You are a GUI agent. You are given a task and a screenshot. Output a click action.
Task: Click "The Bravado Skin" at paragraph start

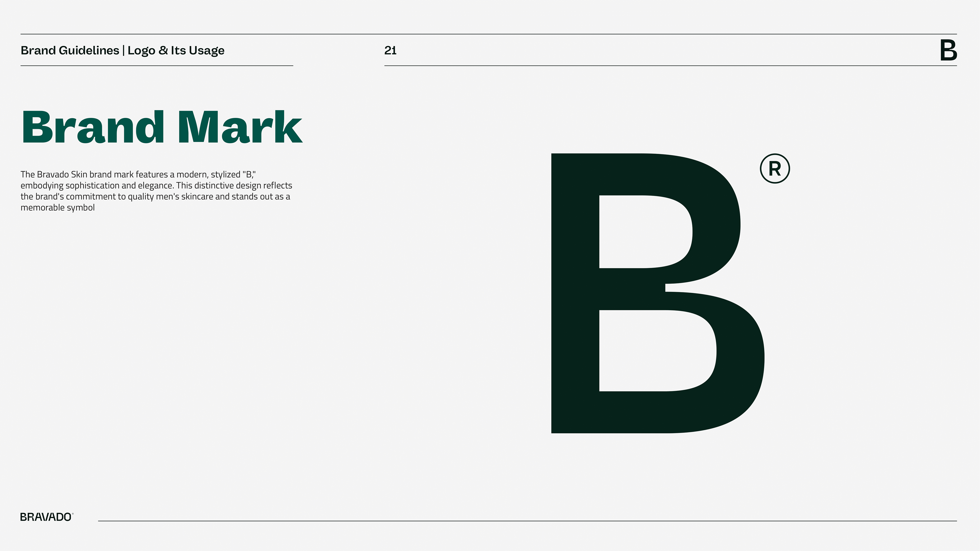pyautogui.click(x=54, y=174)
